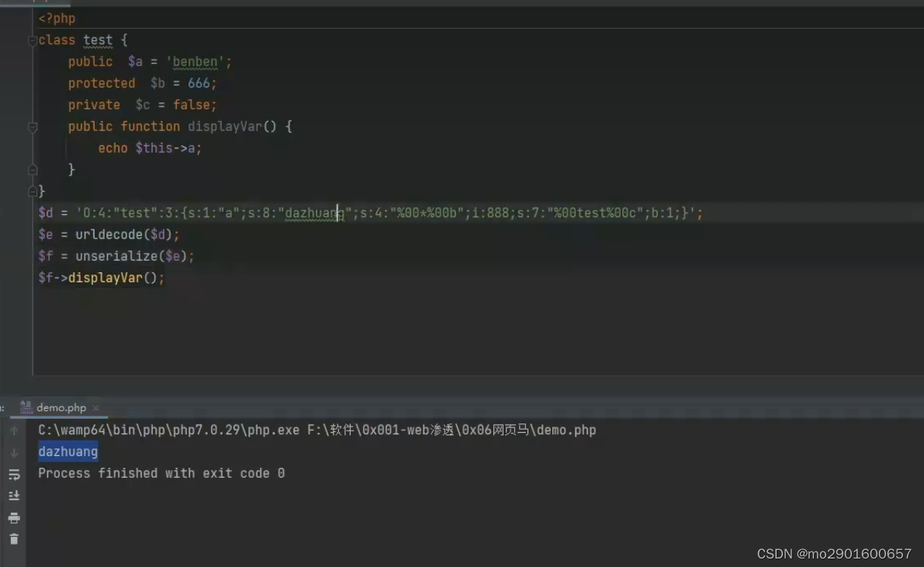Click the folded-code marker near the closing brace
Image resolution: width=924 pixels, height=567 pixels.
coord(33,169)
